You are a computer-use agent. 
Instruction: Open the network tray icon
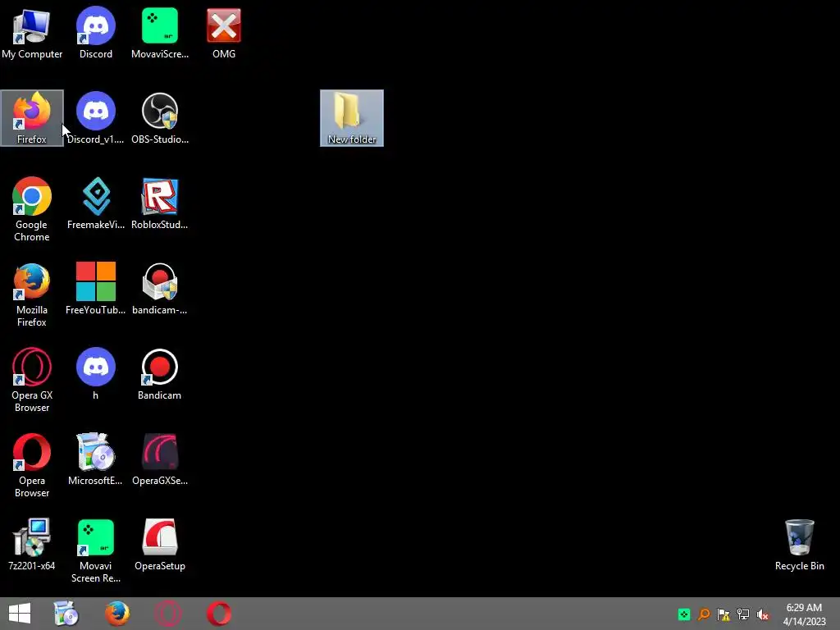(743, 614)
